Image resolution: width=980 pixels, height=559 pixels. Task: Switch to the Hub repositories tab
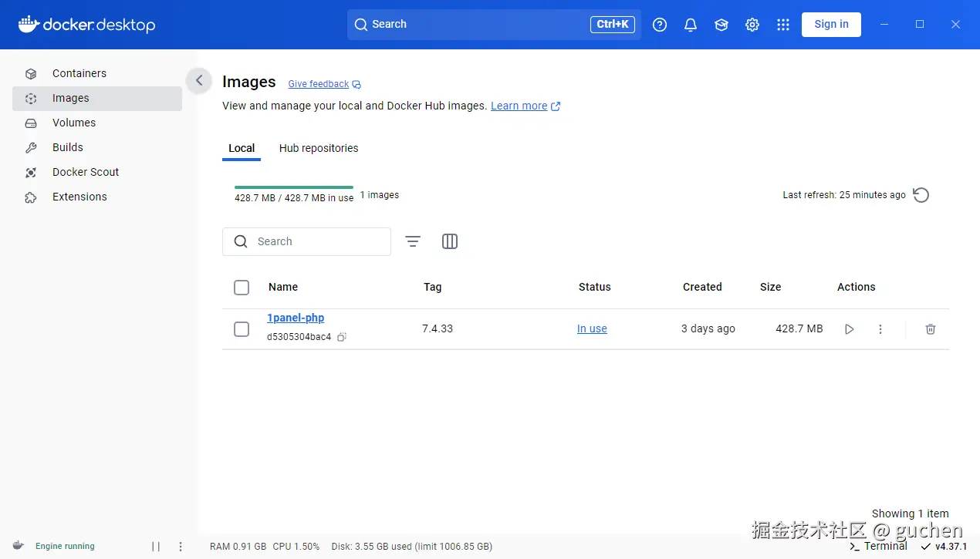319,148
